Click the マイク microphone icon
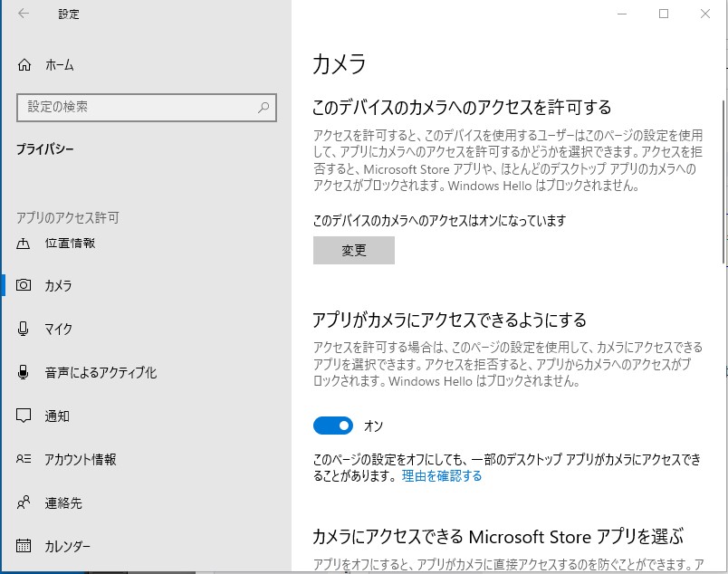The image size is (728, 574). pyautogui.click(x=23, y=329)
